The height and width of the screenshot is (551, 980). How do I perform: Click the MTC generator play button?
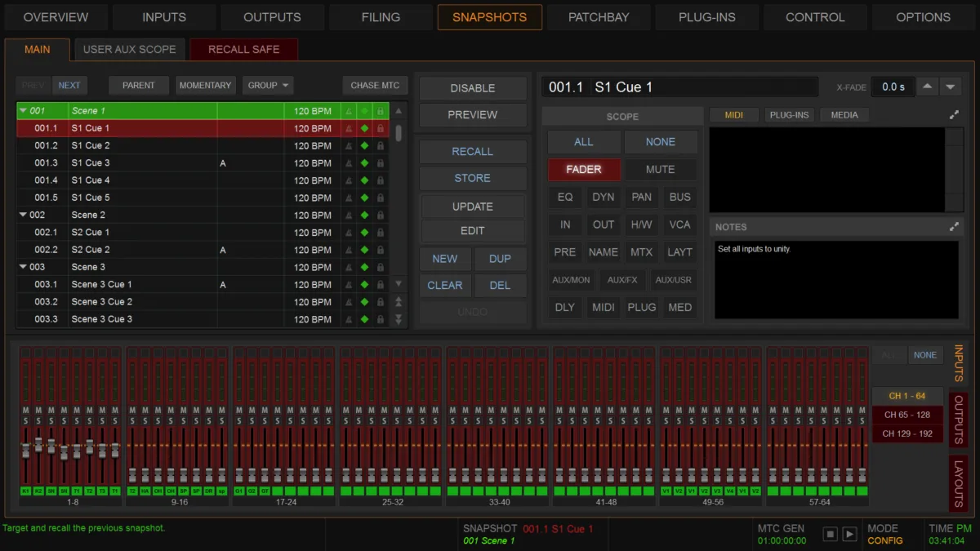coord(849,534)
